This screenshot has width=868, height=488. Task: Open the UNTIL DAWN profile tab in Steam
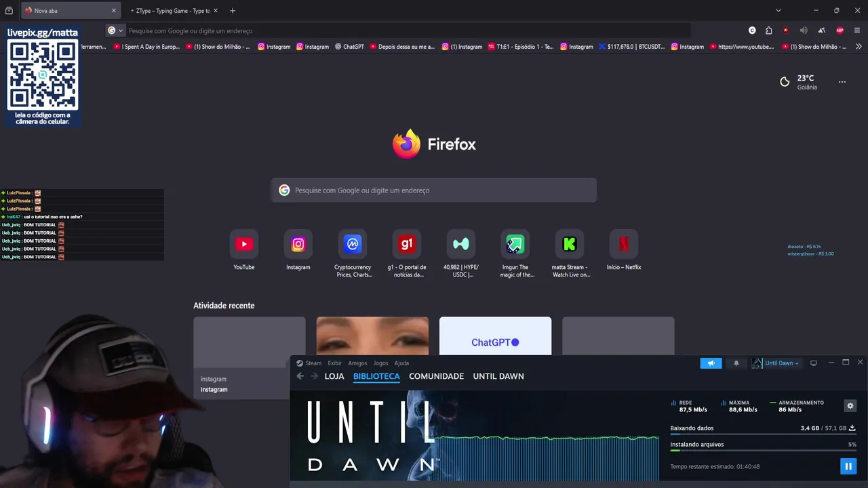[x=498, y=376]
